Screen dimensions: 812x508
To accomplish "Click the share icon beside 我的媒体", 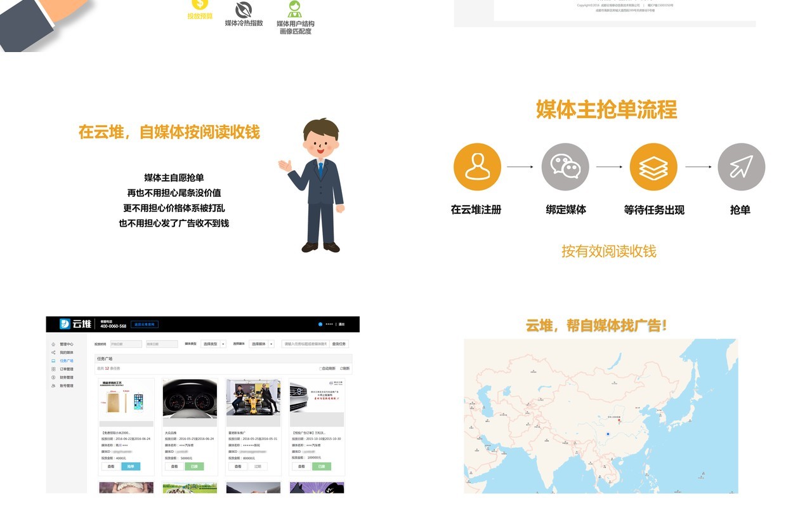I will click(x=53, y=352).
